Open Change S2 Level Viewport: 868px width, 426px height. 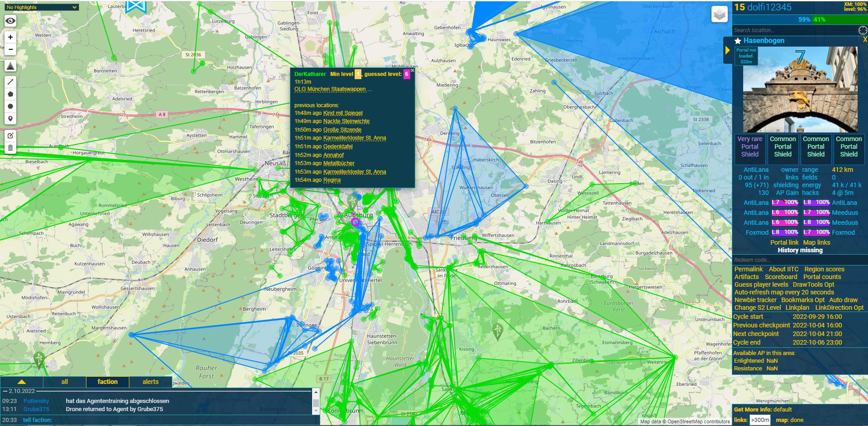[x=757, y=308]
